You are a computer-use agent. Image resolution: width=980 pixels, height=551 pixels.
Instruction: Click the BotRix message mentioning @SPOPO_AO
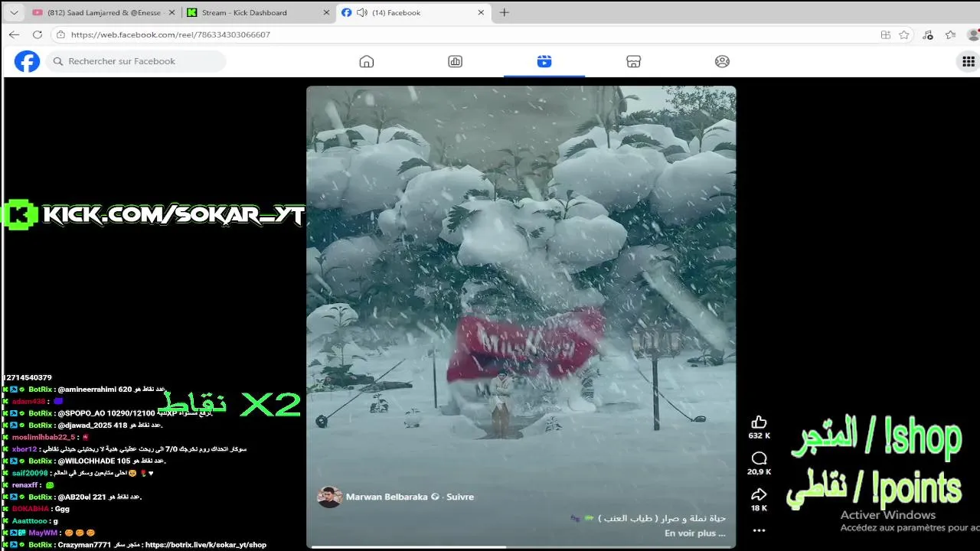coord(108,413)
